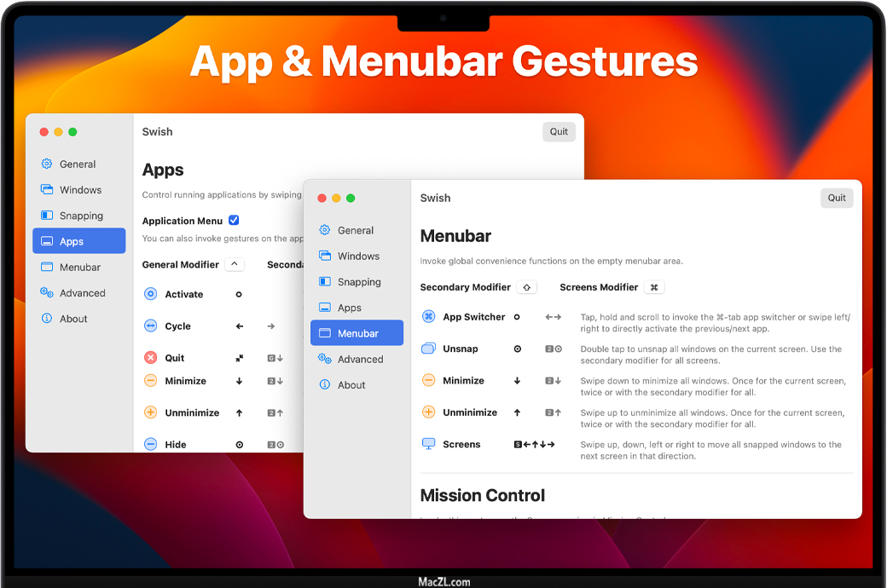The width and height of the screenshot is (887, 588).
Task: Click the orange Minimize icon in Menubar
Action: coord(429,381)
